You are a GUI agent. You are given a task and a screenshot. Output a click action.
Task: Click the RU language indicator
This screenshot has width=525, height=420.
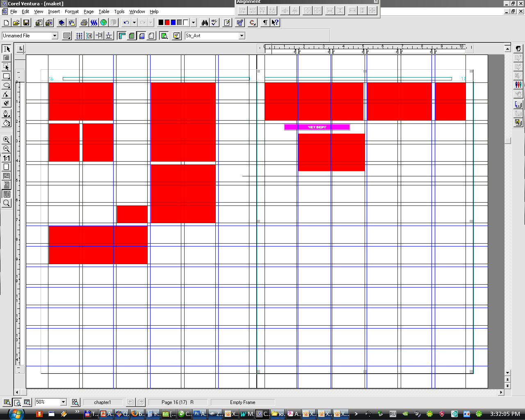393,414
